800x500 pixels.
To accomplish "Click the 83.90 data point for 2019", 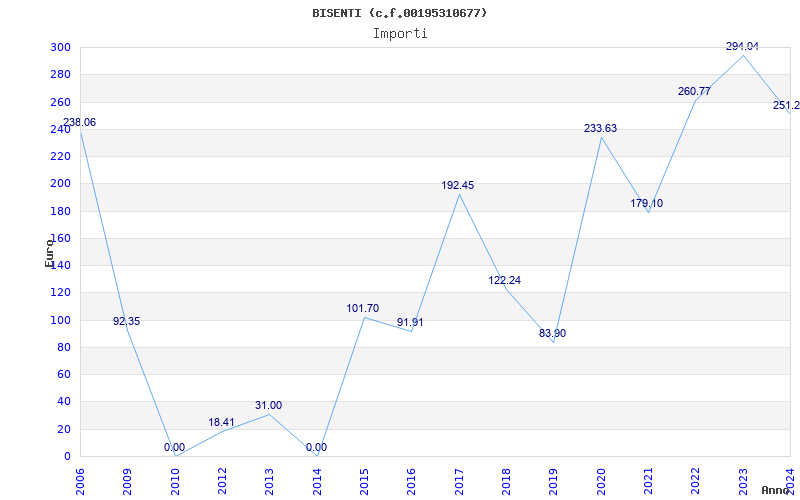I will coord(552,334).
